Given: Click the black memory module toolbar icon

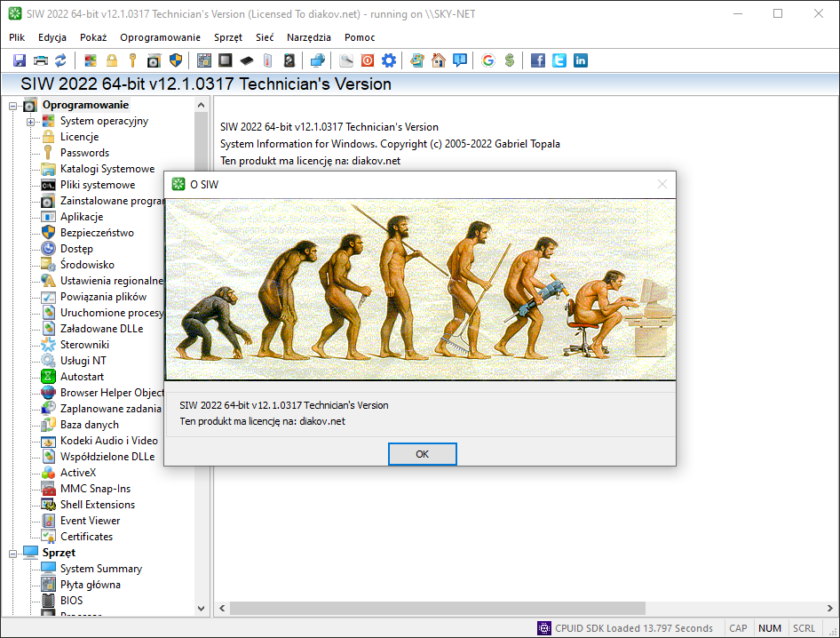Looking at the screenshot, I should click(247, 60).
